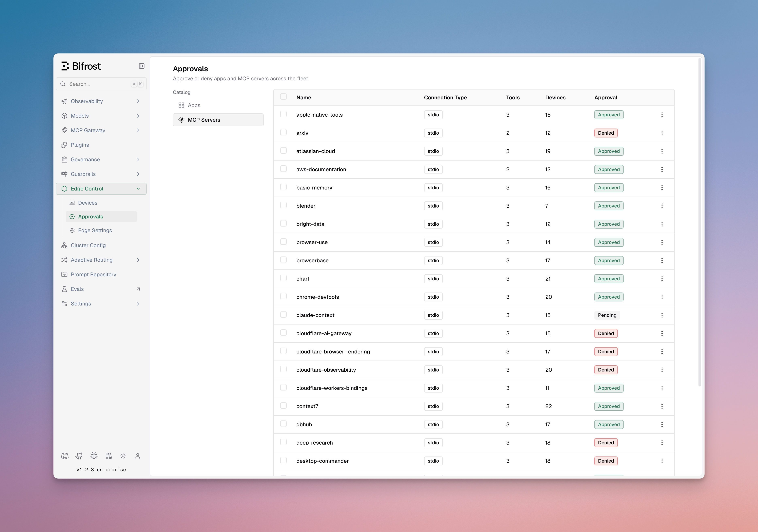Click the Denied badge for desktop-commander
Image resolution: width=758 pixels, height=532 pixels.
[x=606, y=461]
